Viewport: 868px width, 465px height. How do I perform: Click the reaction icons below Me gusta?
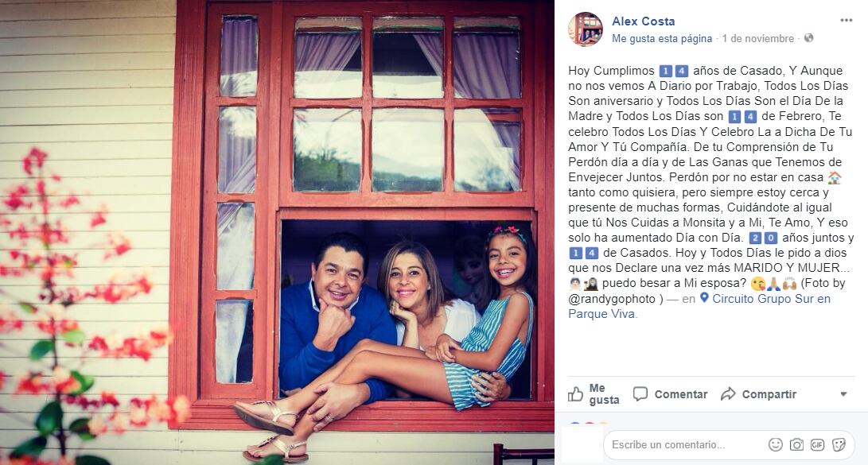[x=588, y=424]
